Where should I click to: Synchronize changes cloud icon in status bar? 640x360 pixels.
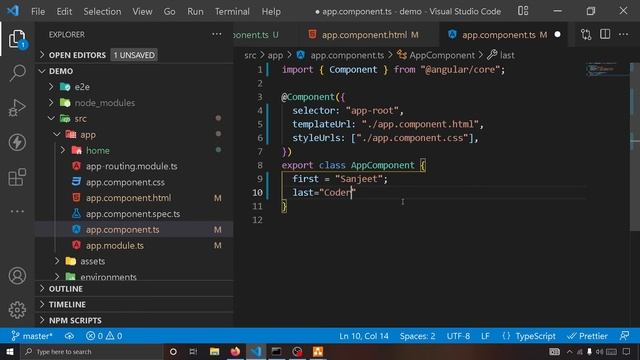tap(69, 336)
